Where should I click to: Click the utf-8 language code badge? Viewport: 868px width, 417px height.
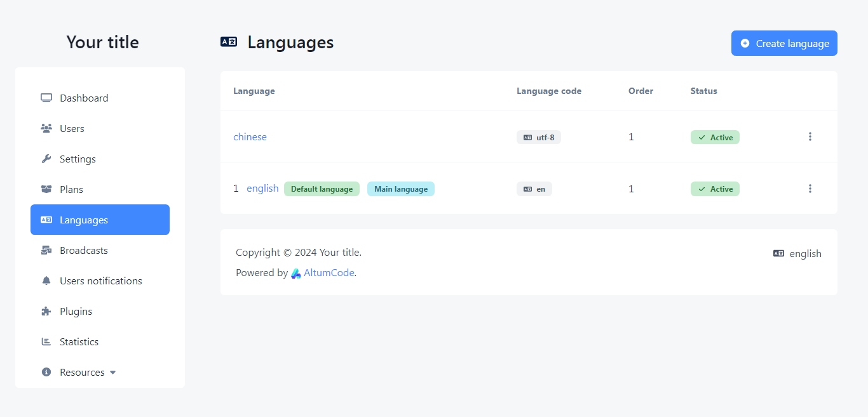pyautogui.click(x=538, y=137)
